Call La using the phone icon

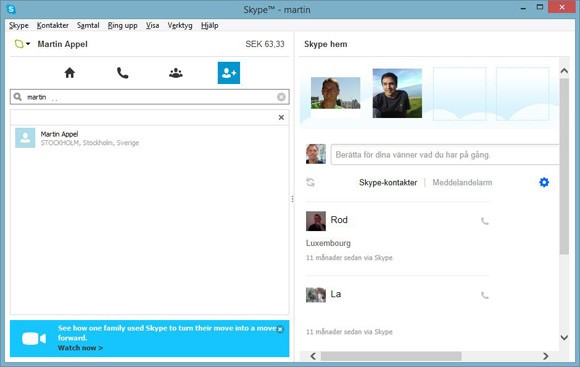485,295
